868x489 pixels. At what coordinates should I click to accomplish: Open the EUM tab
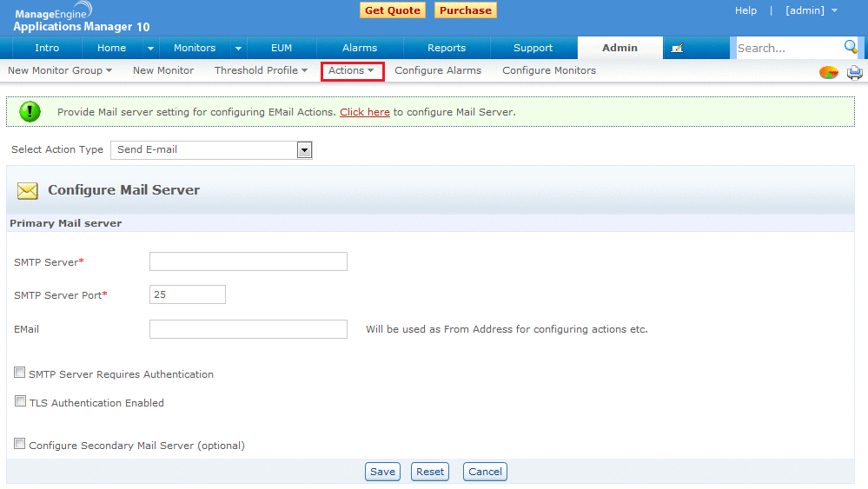pos(282,48)
